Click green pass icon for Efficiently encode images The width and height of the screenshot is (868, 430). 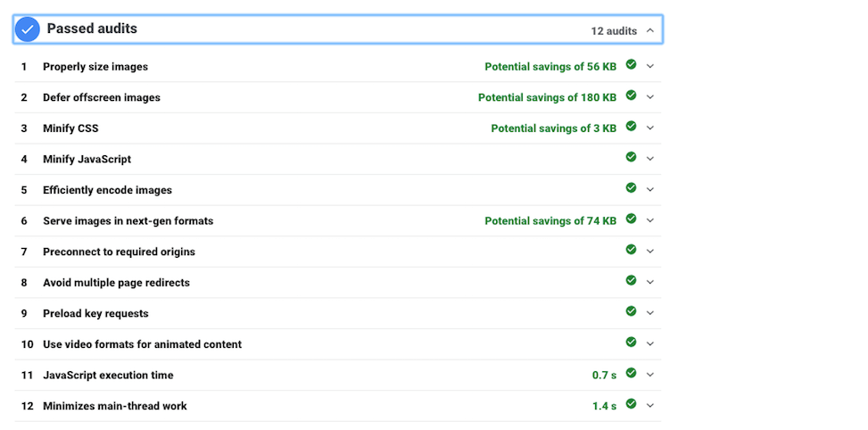(631, 188)
